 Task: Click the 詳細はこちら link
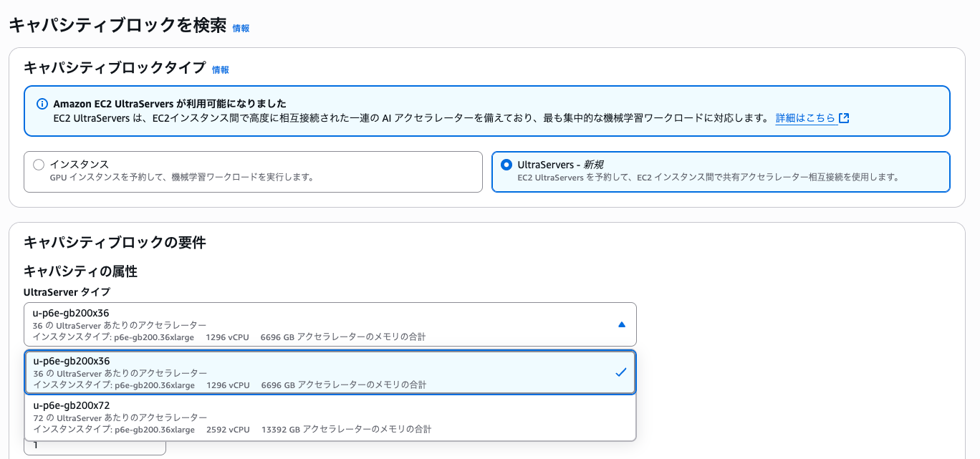pyautogui.click(x=805, y=118)
